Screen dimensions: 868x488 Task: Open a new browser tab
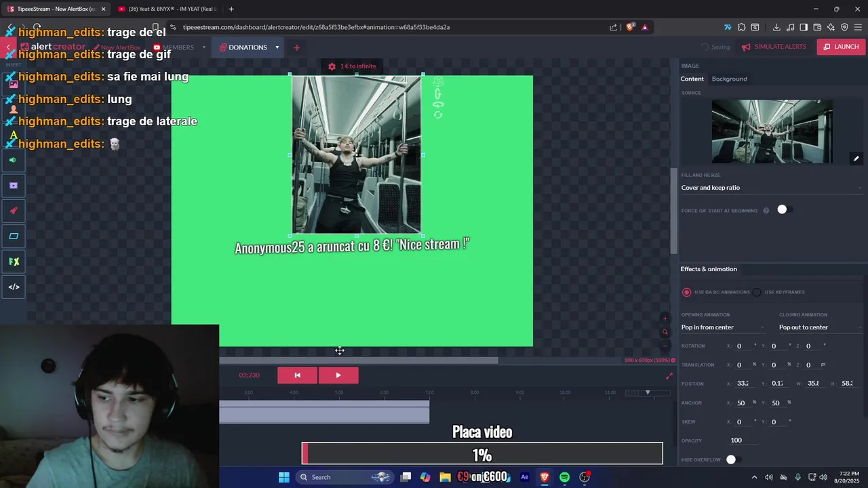pos(231,9)
